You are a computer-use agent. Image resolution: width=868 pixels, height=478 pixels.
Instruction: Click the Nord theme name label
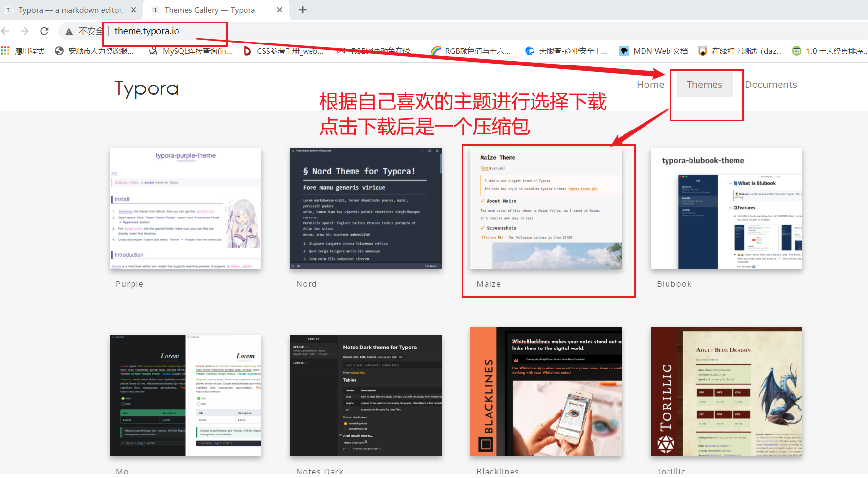(x=307, y=284)
